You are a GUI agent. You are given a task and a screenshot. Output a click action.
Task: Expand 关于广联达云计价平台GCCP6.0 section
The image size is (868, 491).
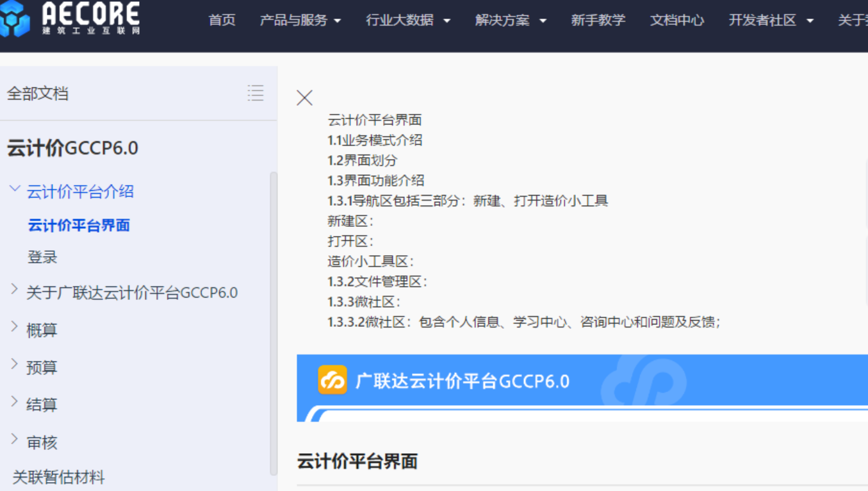click(x=14, y=290)
